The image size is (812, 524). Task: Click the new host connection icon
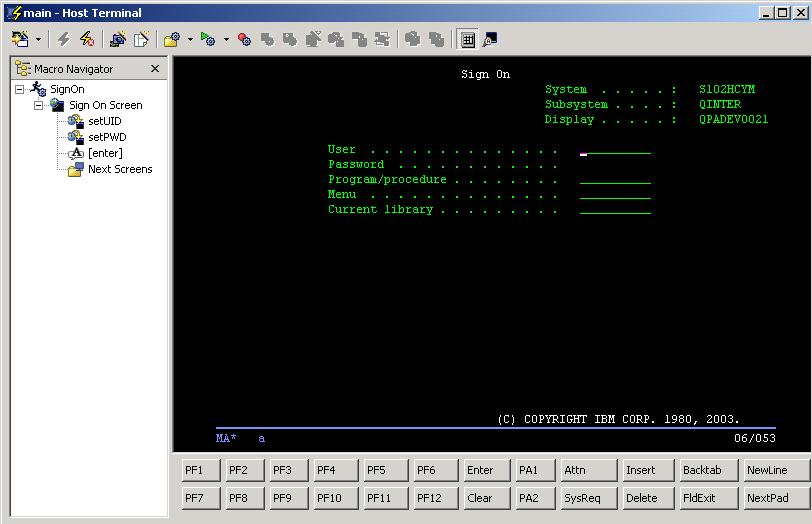click(x=20, y=39)
